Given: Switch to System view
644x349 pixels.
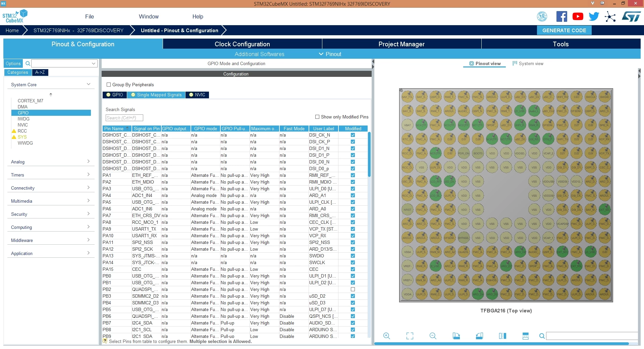Looking at the screenshot, I should (x=528, y=63).
